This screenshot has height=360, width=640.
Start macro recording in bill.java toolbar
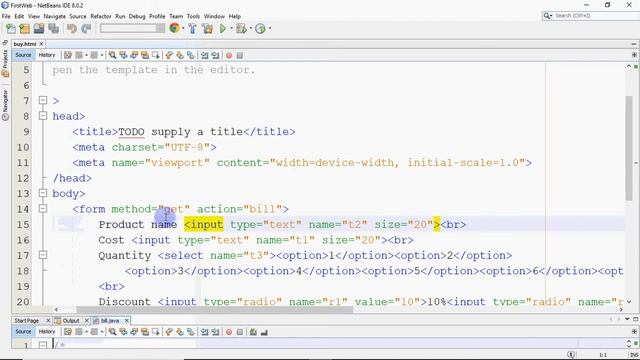click(229, 332)
